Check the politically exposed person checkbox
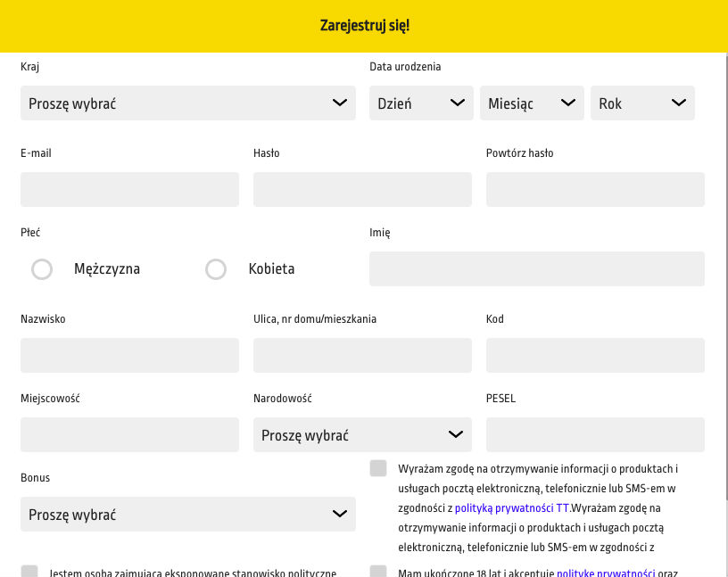 point(29,572)
